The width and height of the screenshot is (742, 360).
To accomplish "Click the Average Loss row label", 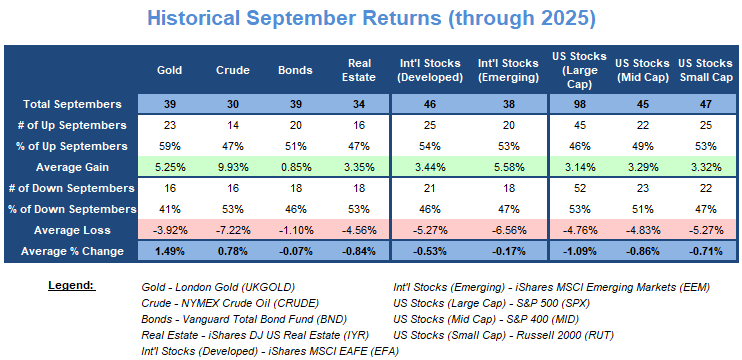I will pyautogui.click(x=72, y=230).
